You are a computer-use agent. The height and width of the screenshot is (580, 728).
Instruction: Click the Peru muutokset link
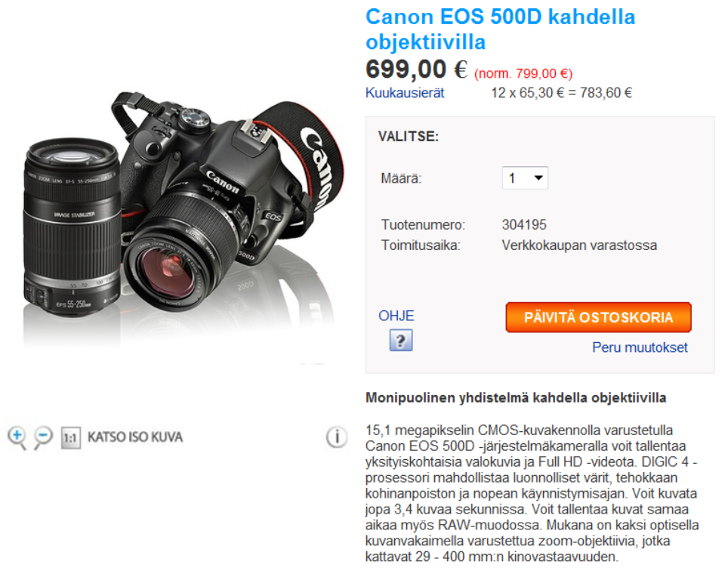point(640,347)
